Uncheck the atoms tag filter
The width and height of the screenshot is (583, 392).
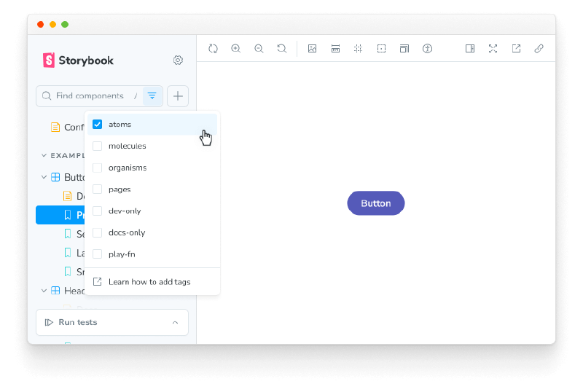(x=98, y=125)
